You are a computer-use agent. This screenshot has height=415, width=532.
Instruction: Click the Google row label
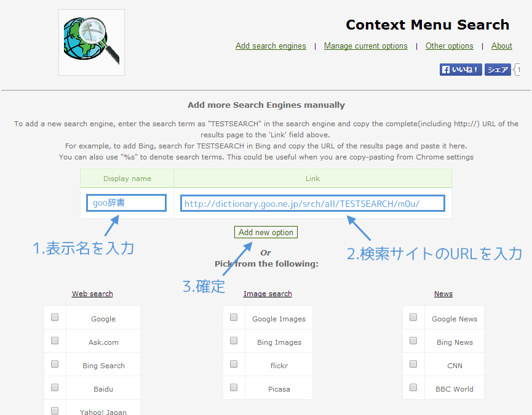(x=103, y=319)
